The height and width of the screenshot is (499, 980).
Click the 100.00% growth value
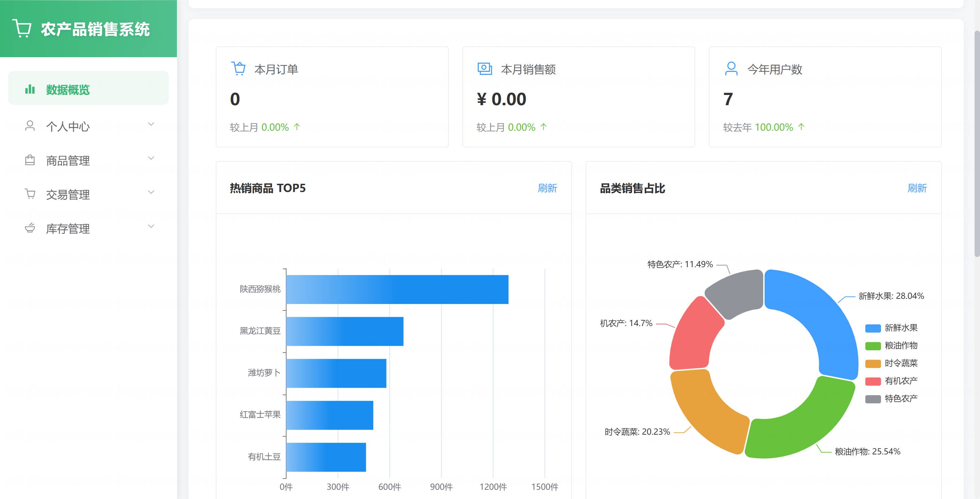[774, 127]
